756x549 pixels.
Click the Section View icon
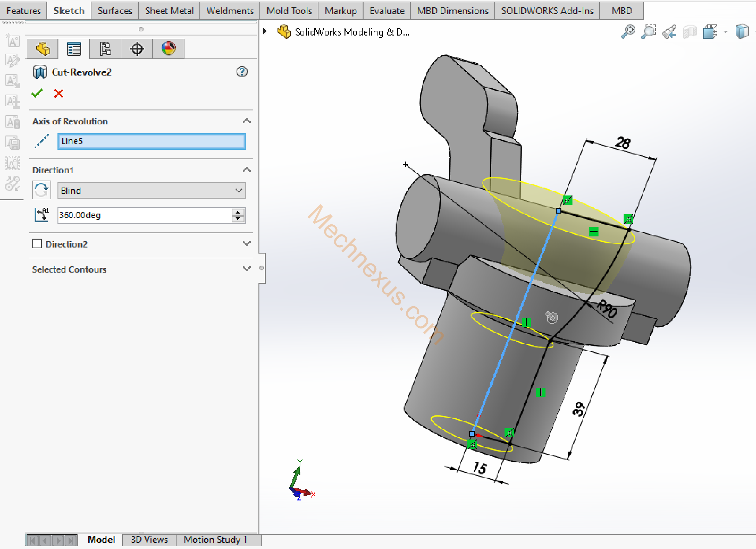point(689,32)
